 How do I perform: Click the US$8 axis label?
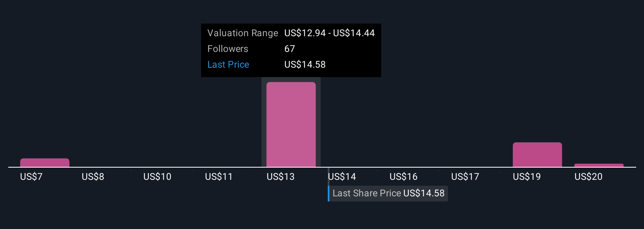(93, 177)
